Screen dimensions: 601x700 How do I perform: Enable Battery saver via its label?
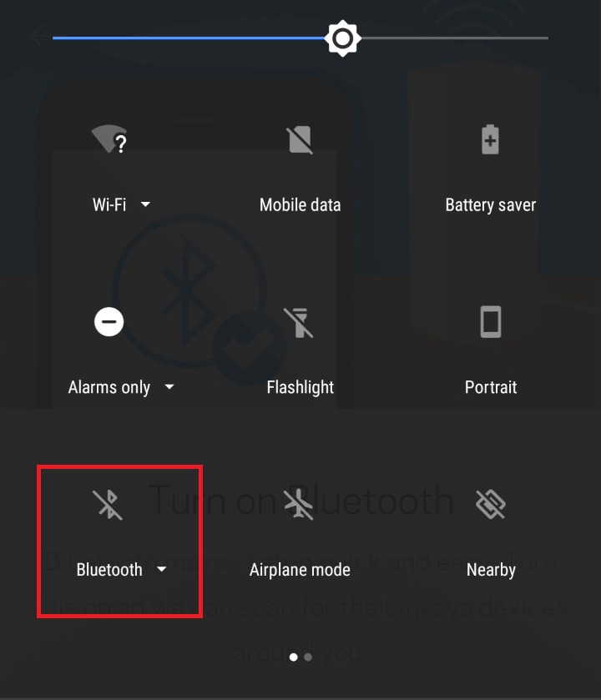(x=490, y=205)
